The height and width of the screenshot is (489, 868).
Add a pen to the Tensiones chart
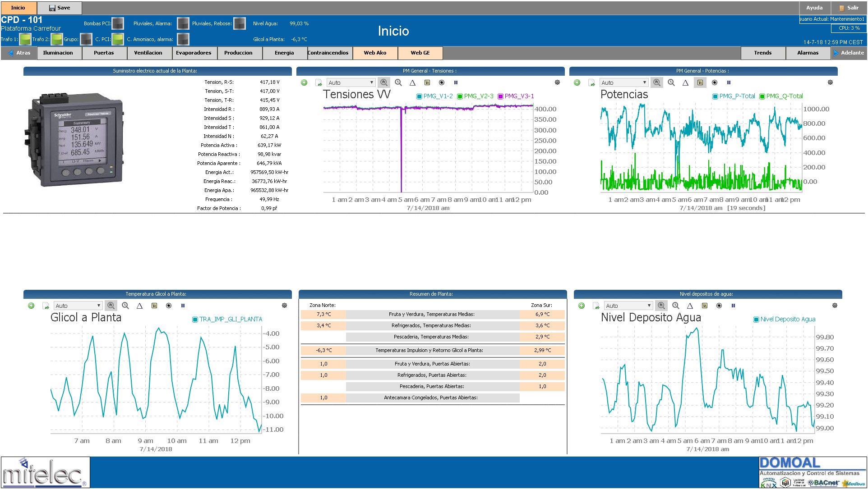coord(304,82)
